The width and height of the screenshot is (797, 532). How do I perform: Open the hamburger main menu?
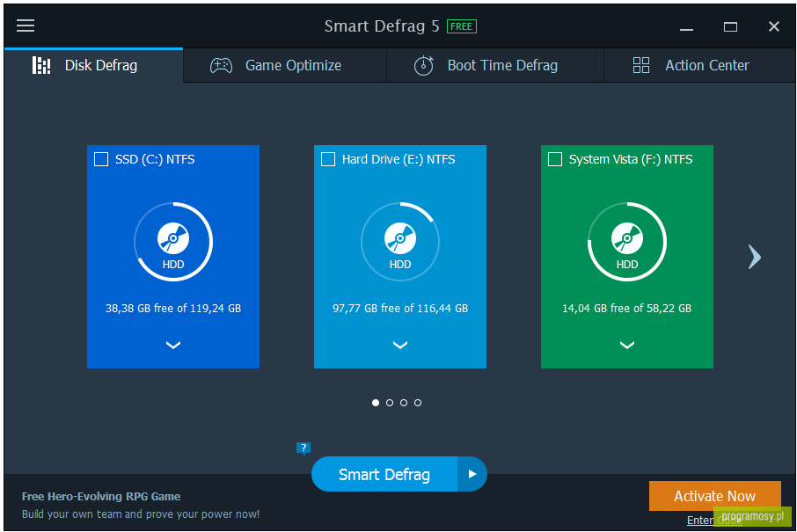[26, 26]
